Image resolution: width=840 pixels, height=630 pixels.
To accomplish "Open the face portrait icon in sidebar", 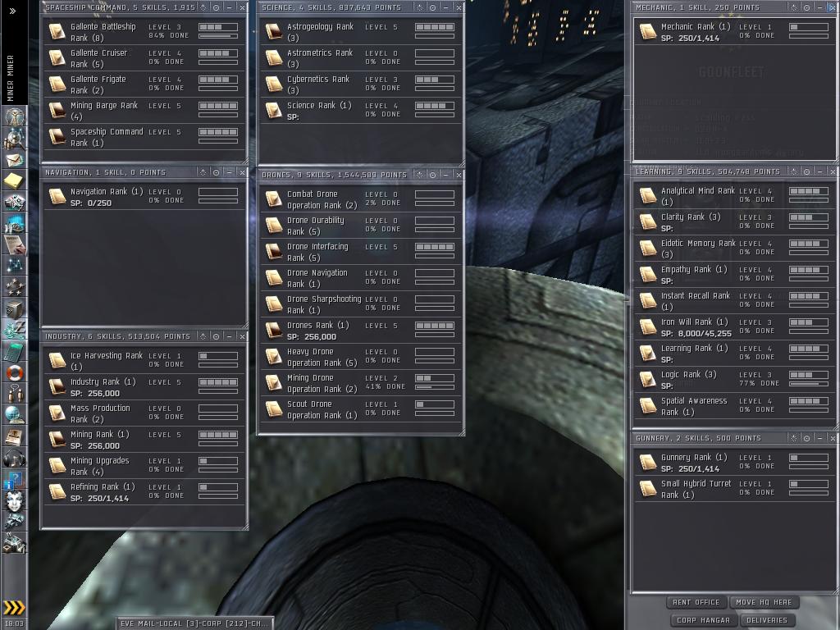I will (15, 501).
